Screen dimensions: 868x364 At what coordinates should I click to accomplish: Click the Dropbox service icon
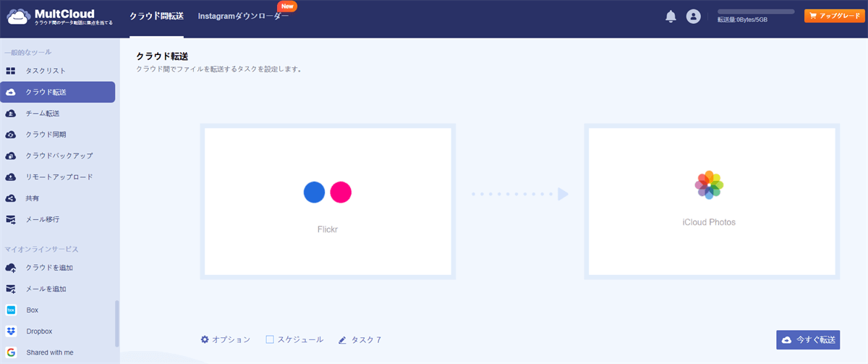(11, 331)
